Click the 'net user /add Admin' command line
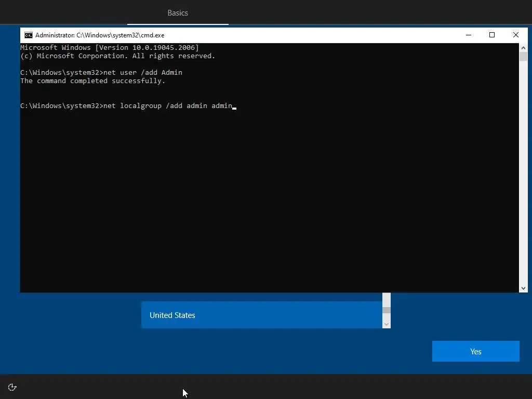Screen dimensions: 532x399 (101, 72)
